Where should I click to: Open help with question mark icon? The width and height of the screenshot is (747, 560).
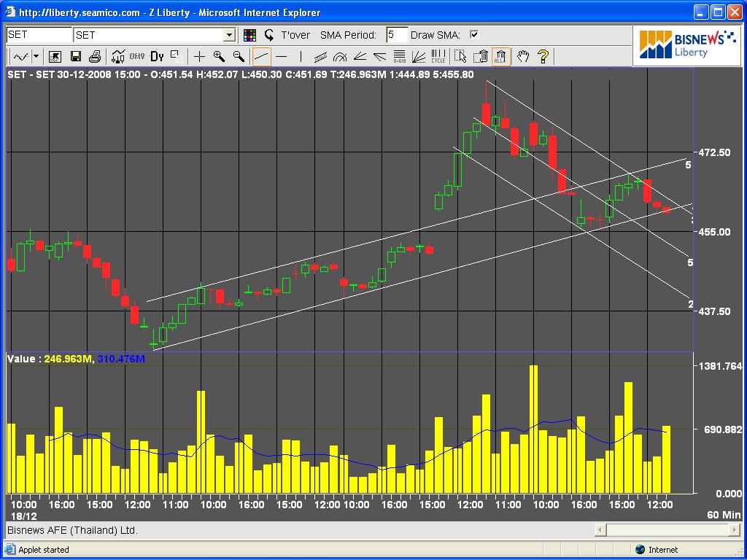(x=543, y=57)
